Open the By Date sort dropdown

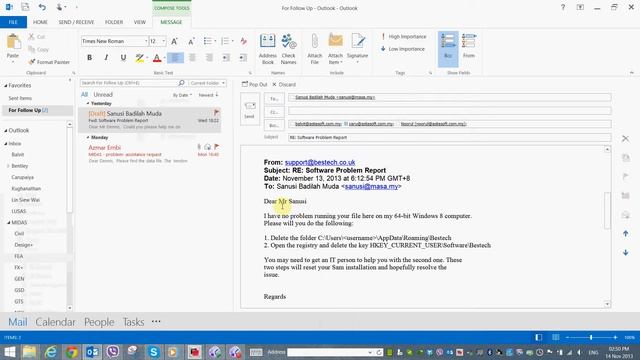tap(182, 95)
